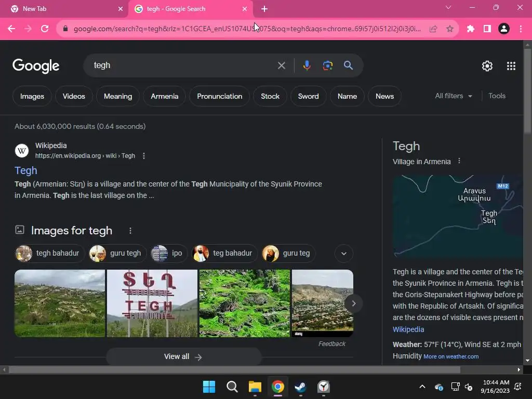Image resolution: width=532 pixels, height=399 pixels.
Task: Click the Google logo
Action: coord(36,66)
